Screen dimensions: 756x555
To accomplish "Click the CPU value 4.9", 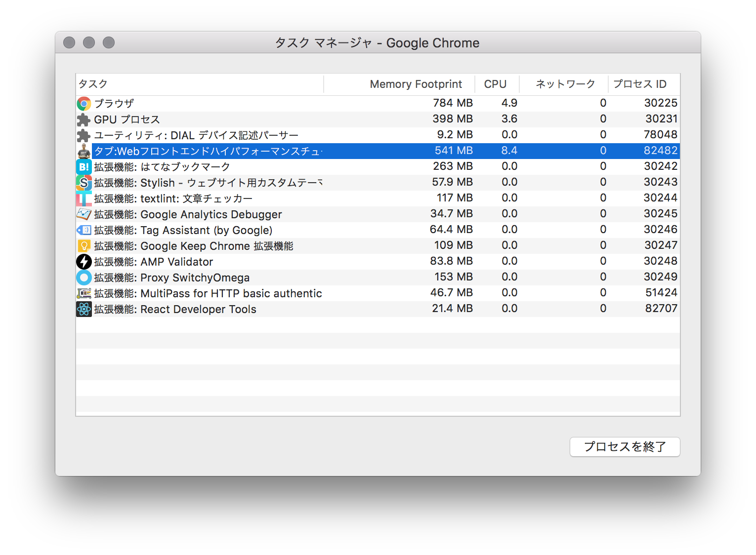I will coord(509,103).
